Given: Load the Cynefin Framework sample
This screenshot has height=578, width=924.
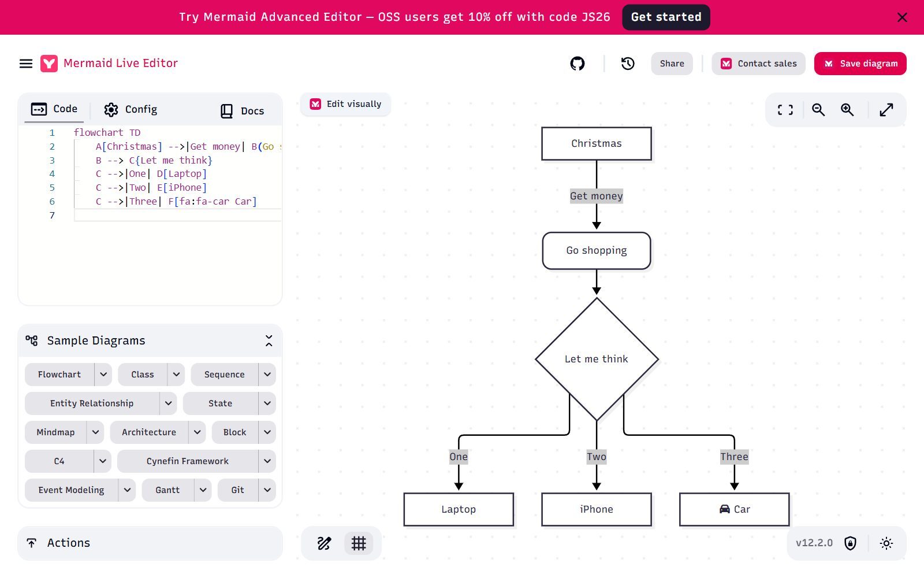Looking at the screenshot, I should tap(188, 461).
